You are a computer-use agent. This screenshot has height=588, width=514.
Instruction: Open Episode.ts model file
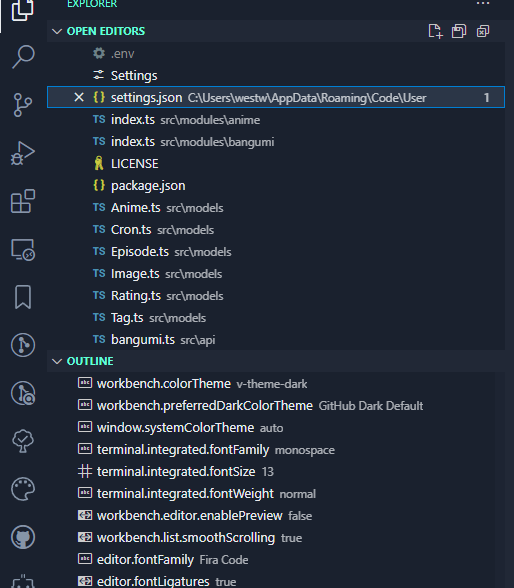tap(276, 252)
